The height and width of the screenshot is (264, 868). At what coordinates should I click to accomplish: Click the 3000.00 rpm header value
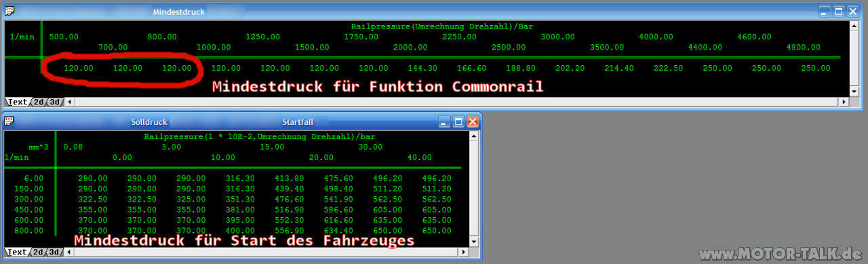[557, 37]
